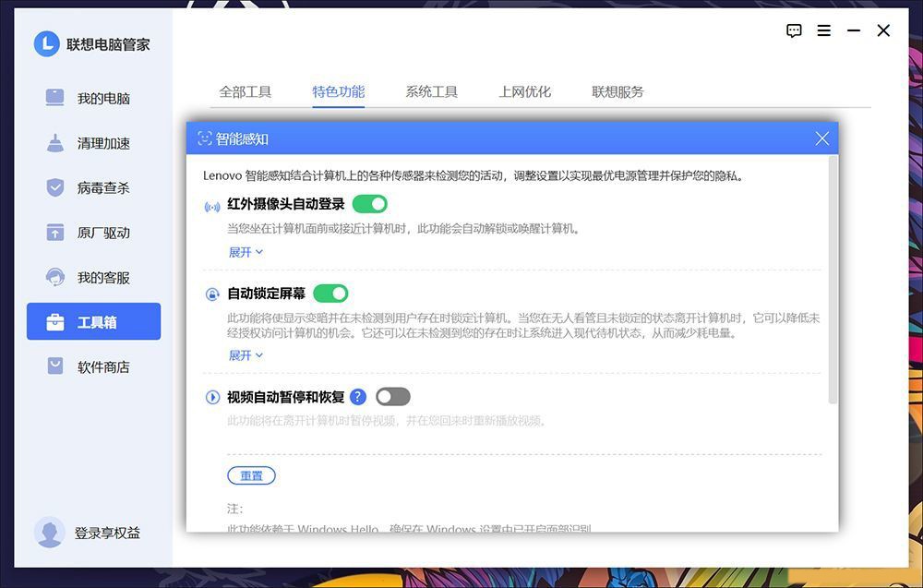The image size is (923, 588).
Task: Click the 我的电脑 laptop icon in sidebar
Action: coord(54,97)
